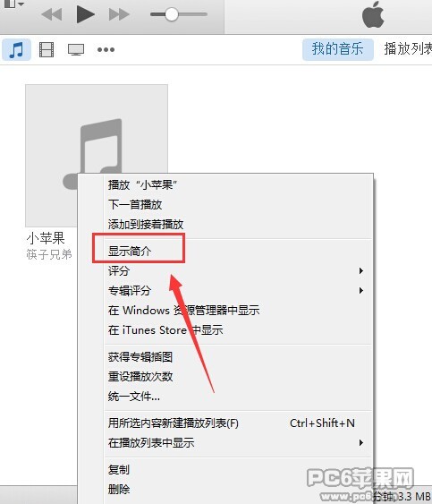Open the iTunes window menu icon at top-left
This screenshot has height=504, width=432.
pos(13,4)
